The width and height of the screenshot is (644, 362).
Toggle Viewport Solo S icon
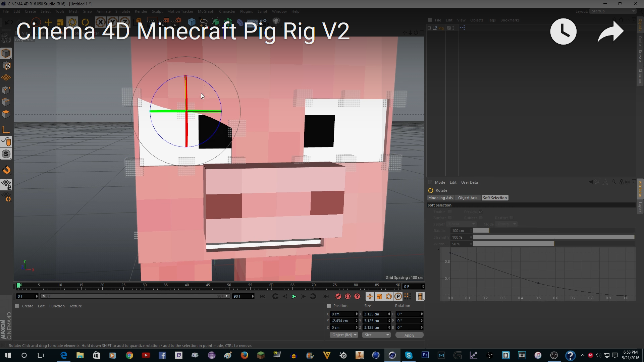pos(6,154)
